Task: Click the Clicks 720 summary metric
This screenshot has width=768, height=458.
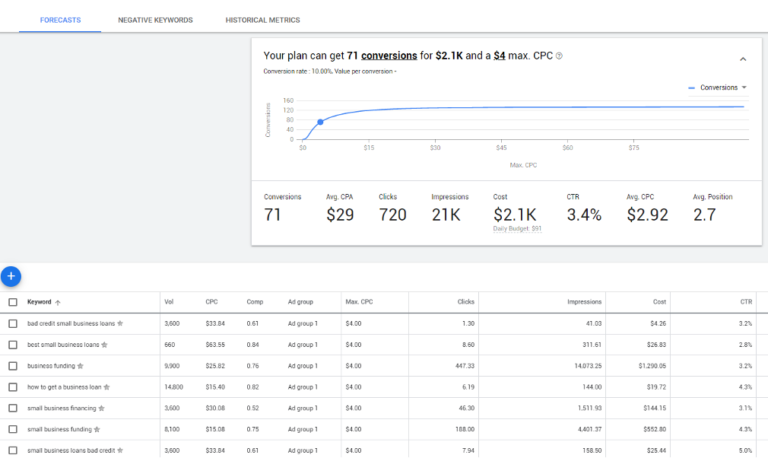Action: click(392, 209)
